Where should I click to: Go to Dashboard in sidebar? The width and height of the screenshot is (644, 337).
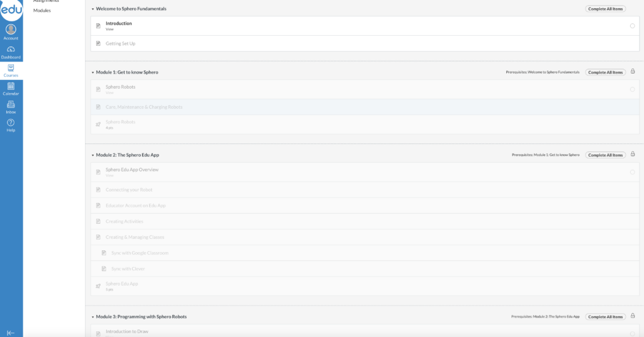pyautogui.click(x=11, y=52)
